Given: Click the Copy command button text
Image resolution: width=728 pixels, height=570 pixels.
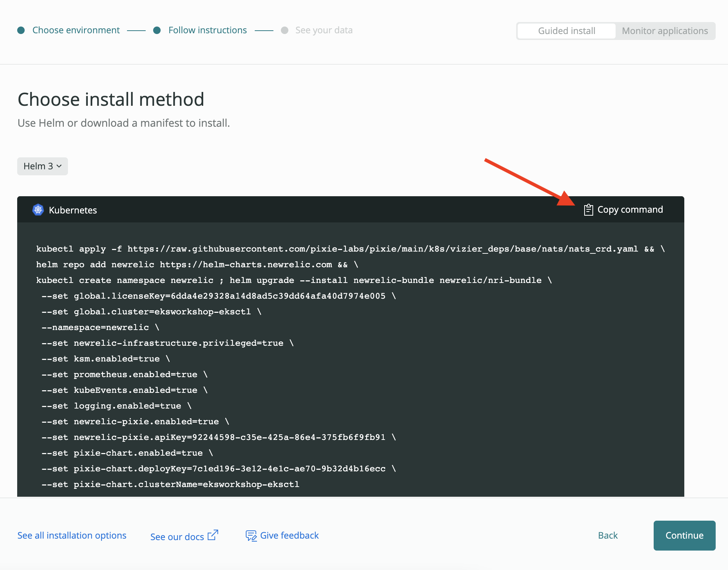Looking at the screenshot, I should tap(630, 210).
